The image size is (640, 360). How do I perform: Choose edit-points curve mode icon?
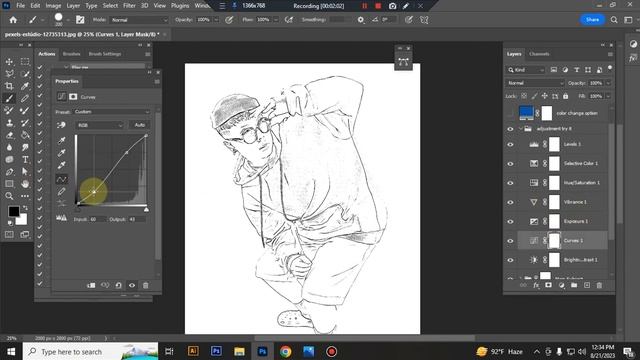pos(62,179)
